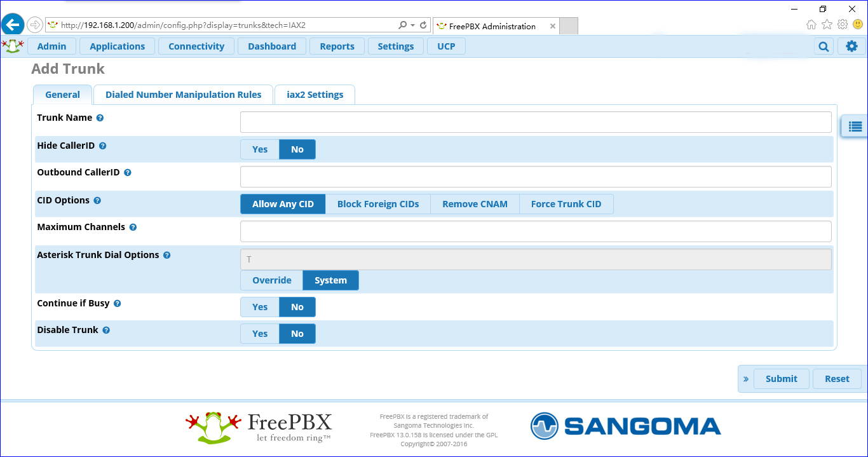Switch to the iax2 Settings tab

pos(315,94)
